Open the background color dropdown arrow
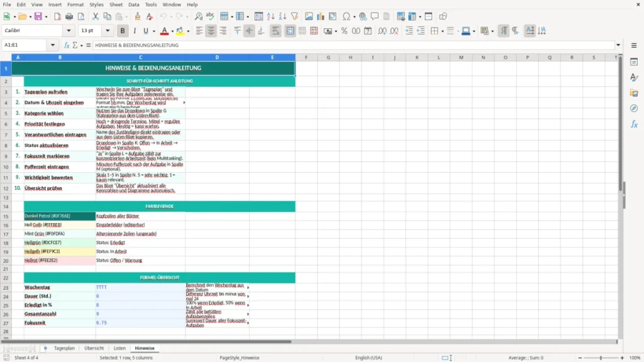The width and height of the screenshot is (644, 362). (x=188, y=31)
